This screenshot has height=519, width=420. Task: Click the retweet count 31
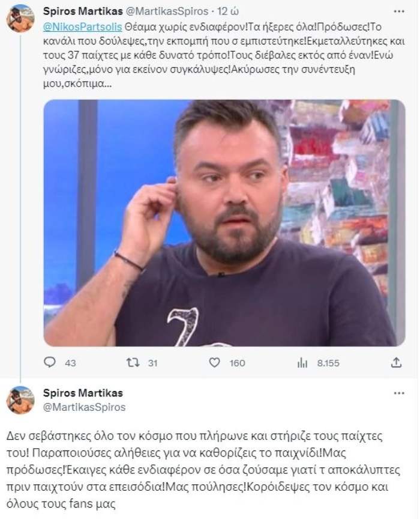click(x=152, y=363)
